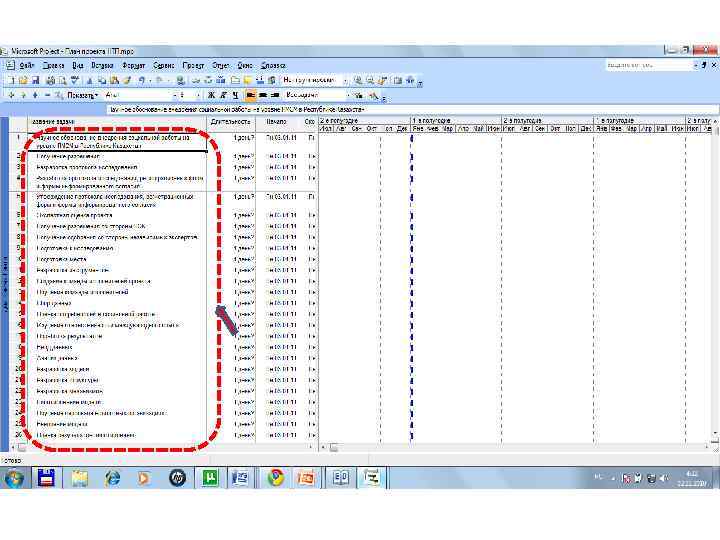Indent the task with the right arrow
Viewport: 720px width, 540px height.
[x=23, y=95]
